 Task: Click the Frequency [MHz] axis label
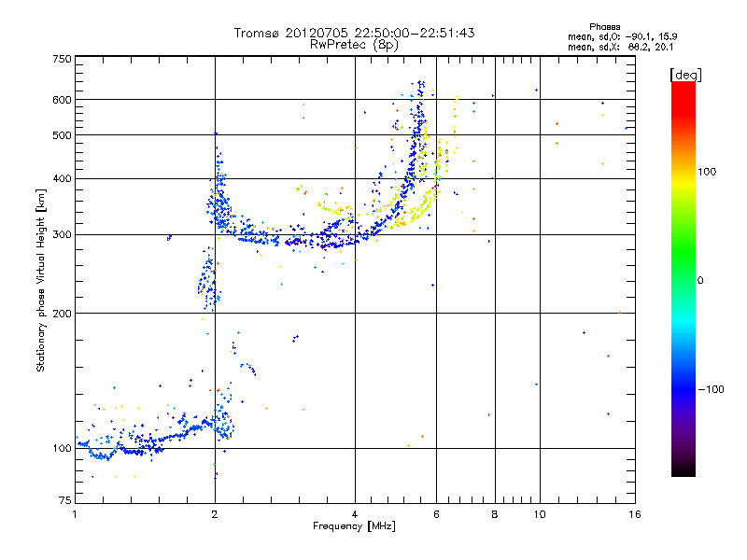353,527
